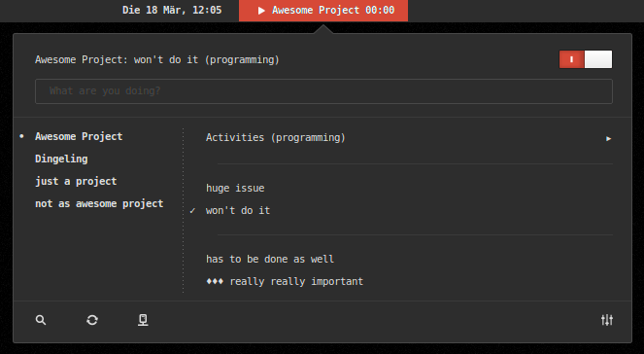This screenshot has width=644, height=354.
Task: Click the Awesome Project 00:00 panel button
Action: point(323,11)
